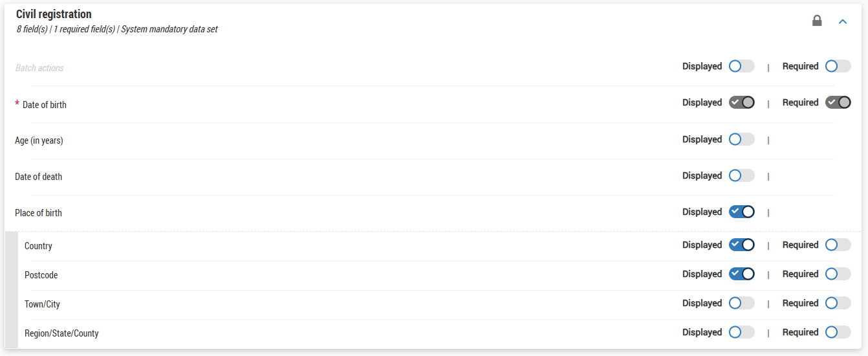Enable Displayed for Town/City

(741, 303)
